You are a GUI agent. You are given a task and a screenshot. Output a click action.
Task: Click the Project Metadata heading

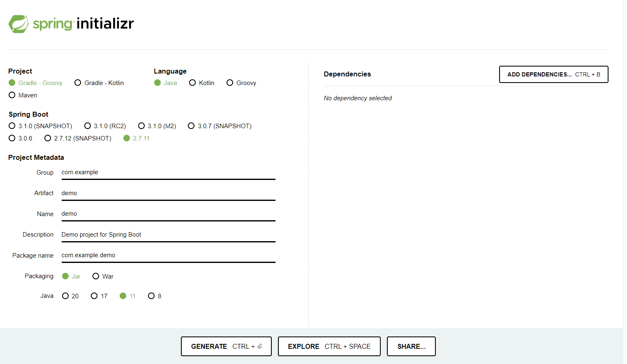36,158
